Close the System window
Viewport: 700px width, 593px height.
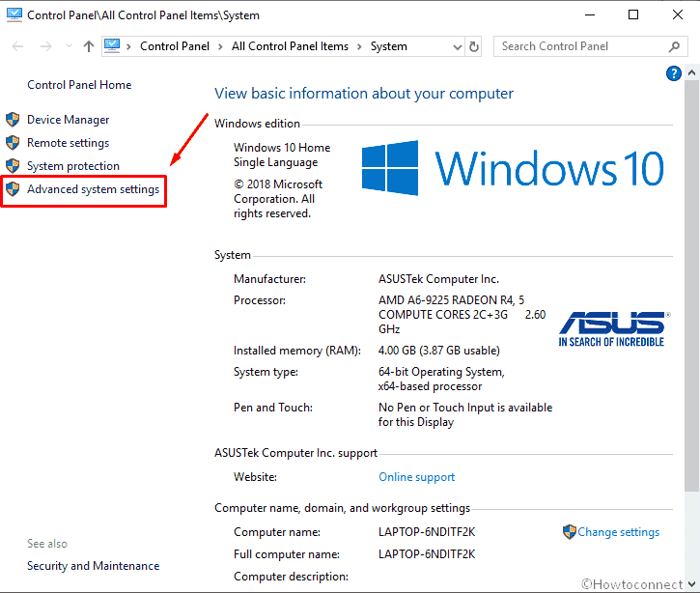(x=678, y=15)
